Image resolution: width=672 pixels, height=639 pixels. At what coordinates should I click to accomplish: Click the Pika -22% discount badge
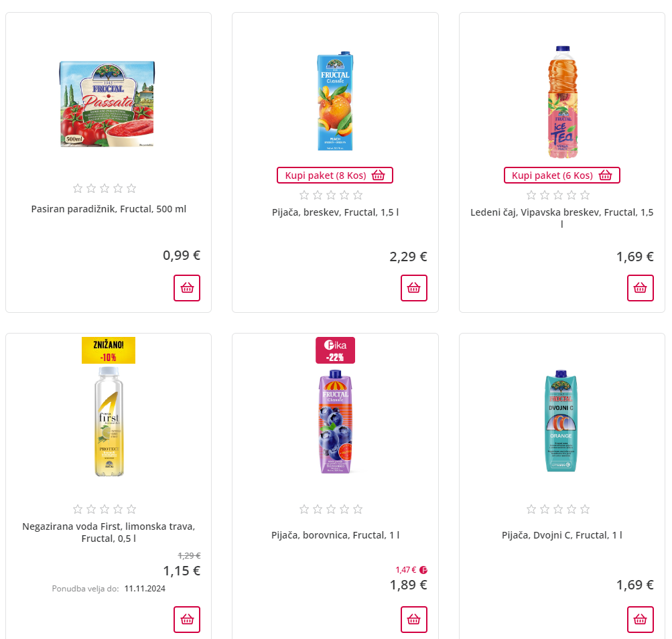click(x=335, y=350)
